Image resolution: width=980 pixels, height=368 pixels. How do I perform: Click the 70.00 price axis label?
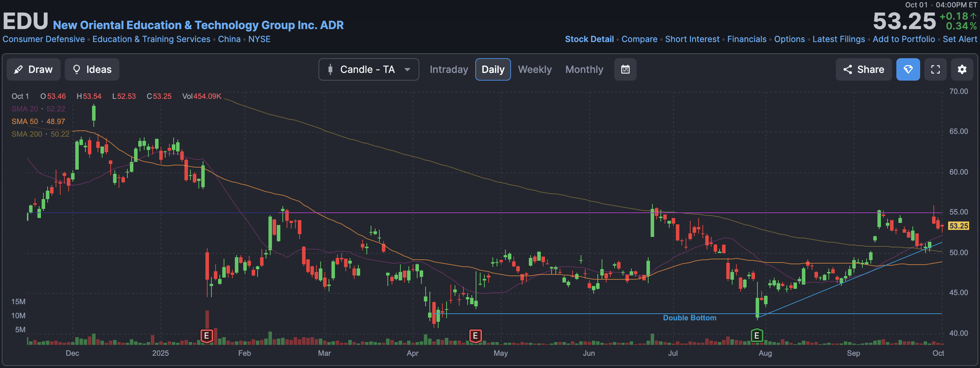[x=958, y=91]
